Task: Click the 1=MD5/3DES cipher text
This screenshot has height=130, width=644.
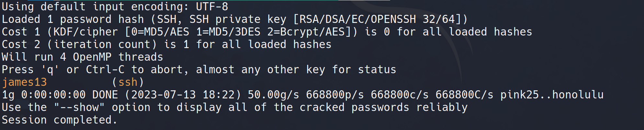Action: [x=228, y=32]
